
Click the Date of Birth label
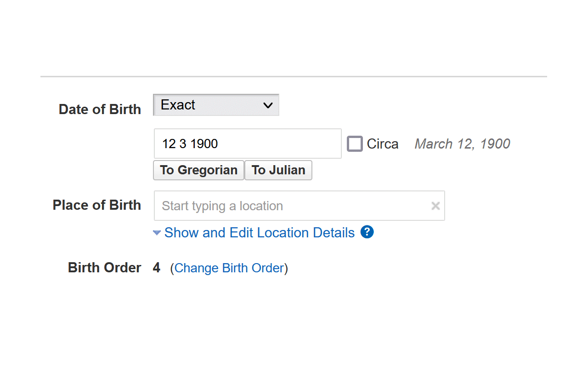100,109
